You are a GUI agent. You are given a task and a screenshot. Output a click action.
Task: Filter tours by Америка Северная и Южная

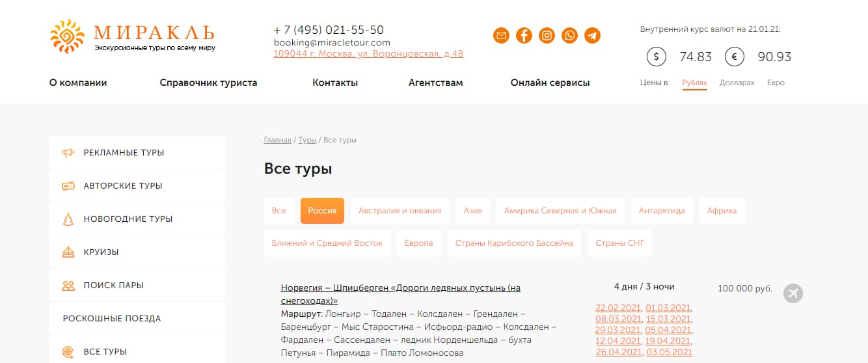(x=560, y=211)
